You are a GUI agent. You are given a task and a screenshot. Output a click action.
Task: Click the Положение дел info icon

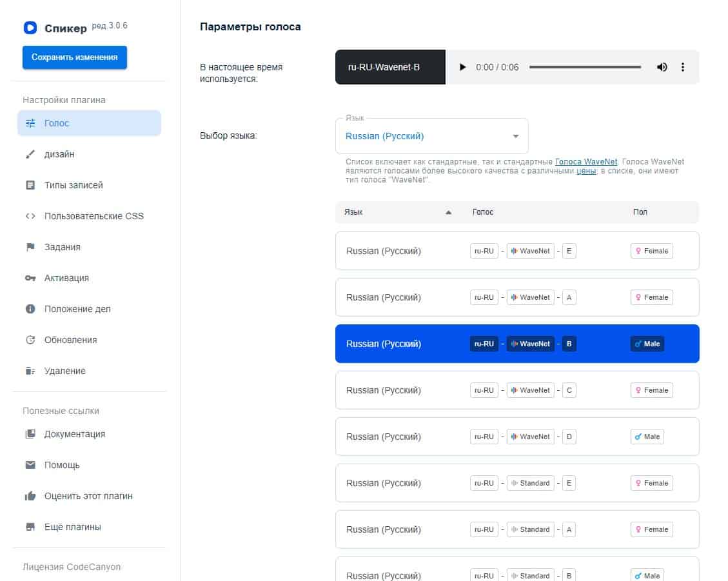click(30, 309)
